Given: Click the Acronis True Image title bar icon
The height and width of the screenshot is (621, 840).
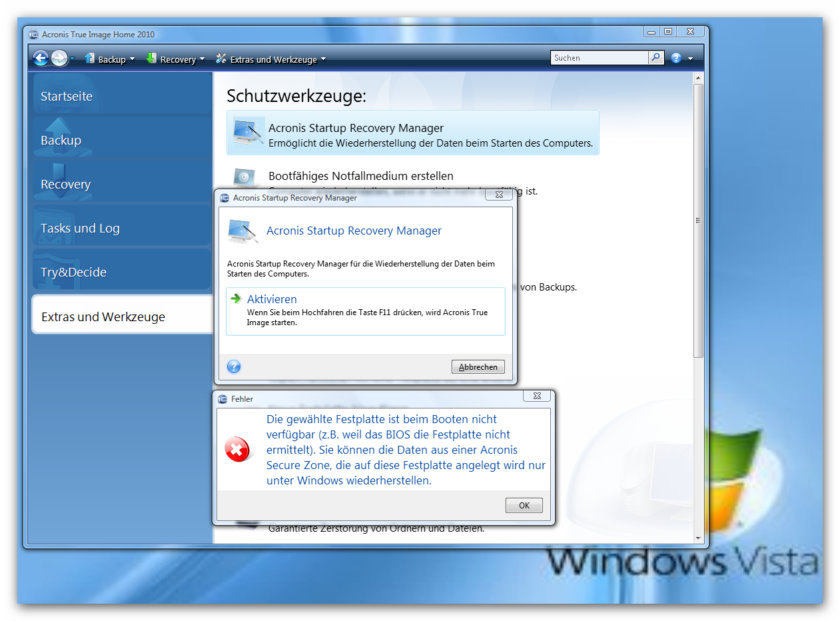Looking at the screenshot, I should 34,34.
